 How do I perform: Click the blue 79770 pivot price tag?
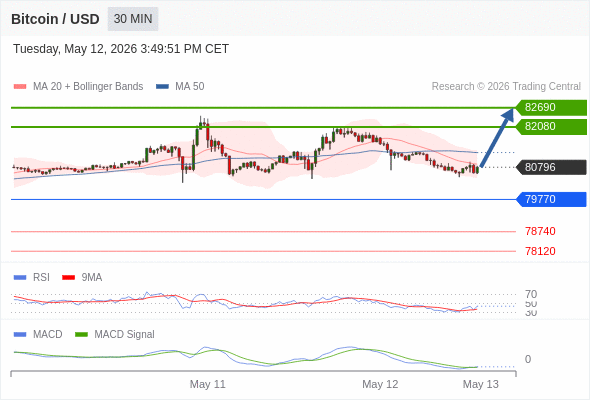click(x=551, y=199)
